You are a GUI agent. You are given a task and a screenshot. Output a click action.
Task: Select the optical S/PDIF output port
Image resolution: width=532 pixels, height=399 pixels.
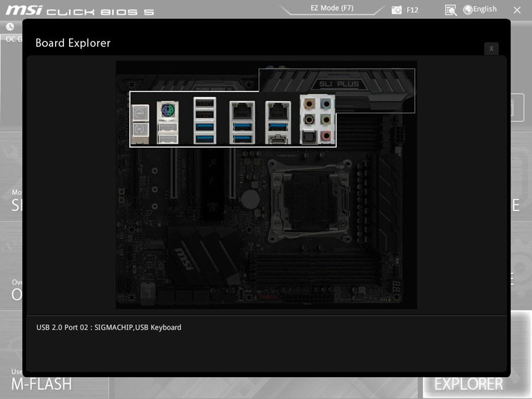(x=309, y=137)
